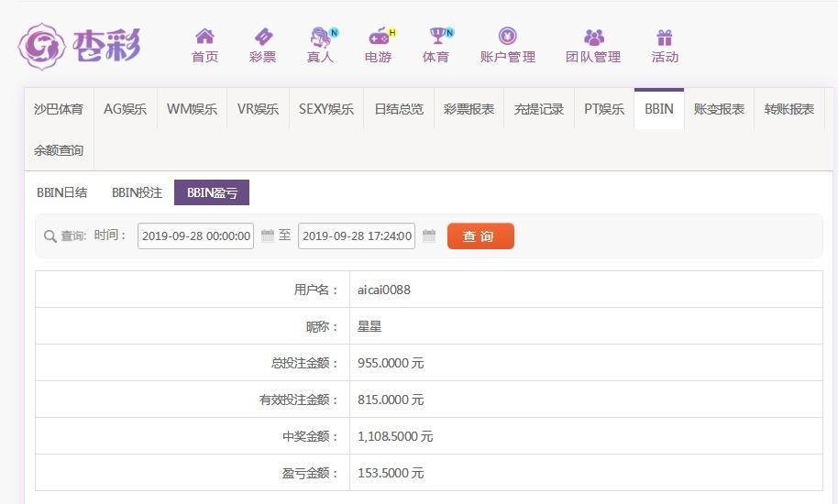Select the BBIN盈亏 sub-tab
838x504 pixels.
(x=212, y=192)
